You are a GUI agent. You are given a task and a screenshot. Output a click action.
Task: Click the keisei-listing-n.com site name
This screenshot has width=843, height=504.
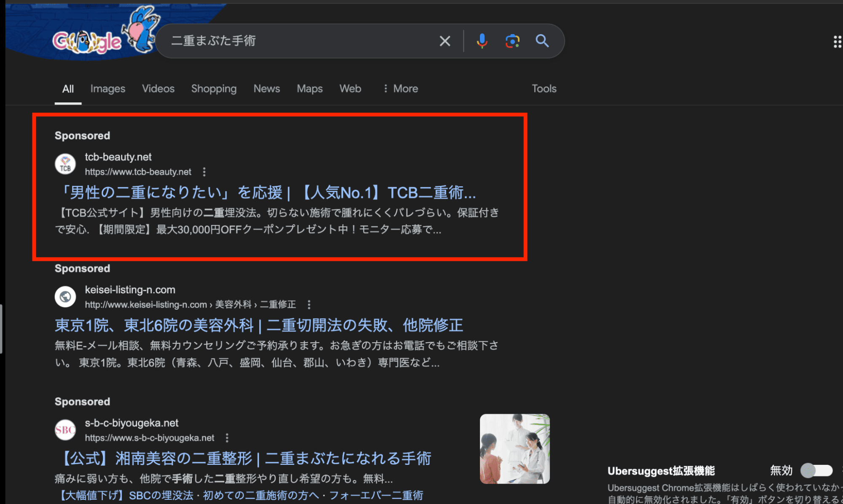(130, 290)
